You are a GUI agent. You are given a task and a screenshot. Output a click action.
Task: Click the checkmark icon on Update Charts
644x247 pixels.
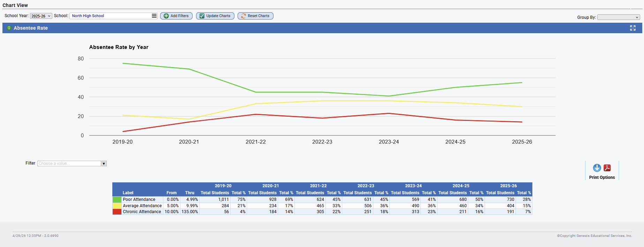click(x=202, y=16)
